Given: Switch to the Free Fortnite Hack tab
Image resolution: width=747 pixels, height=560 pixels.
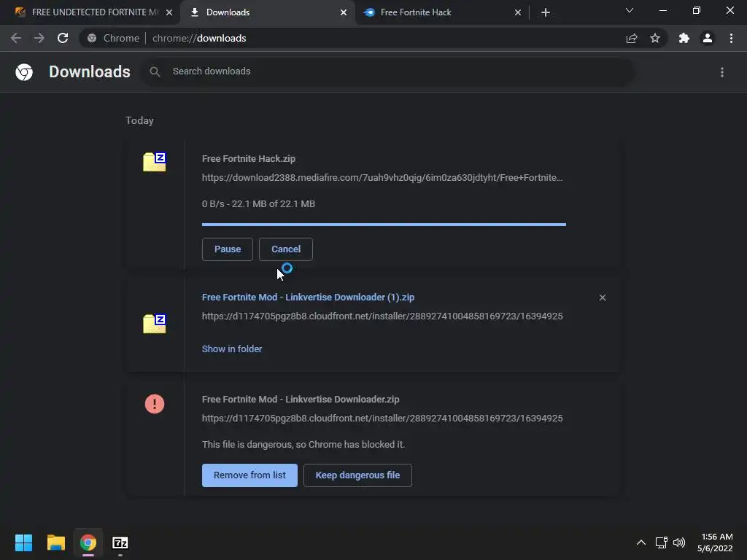Looking at the screenshot, I should click(442, 12).
